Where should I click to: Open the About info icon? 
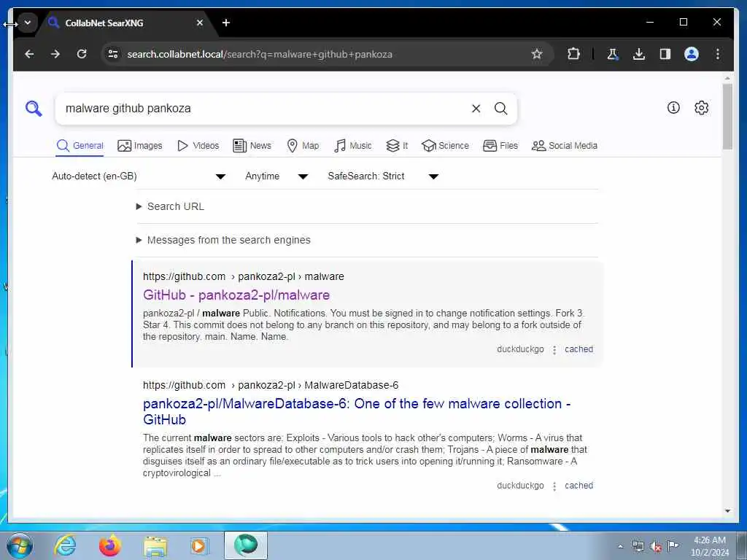tap(673, 108)
